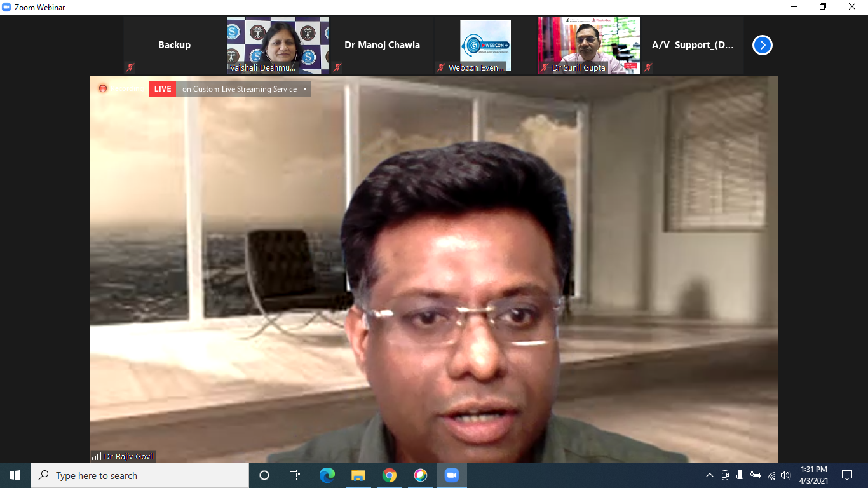868x488 pixels.
Task: Show hidden system tray icons
Action: tap(710, 475)
